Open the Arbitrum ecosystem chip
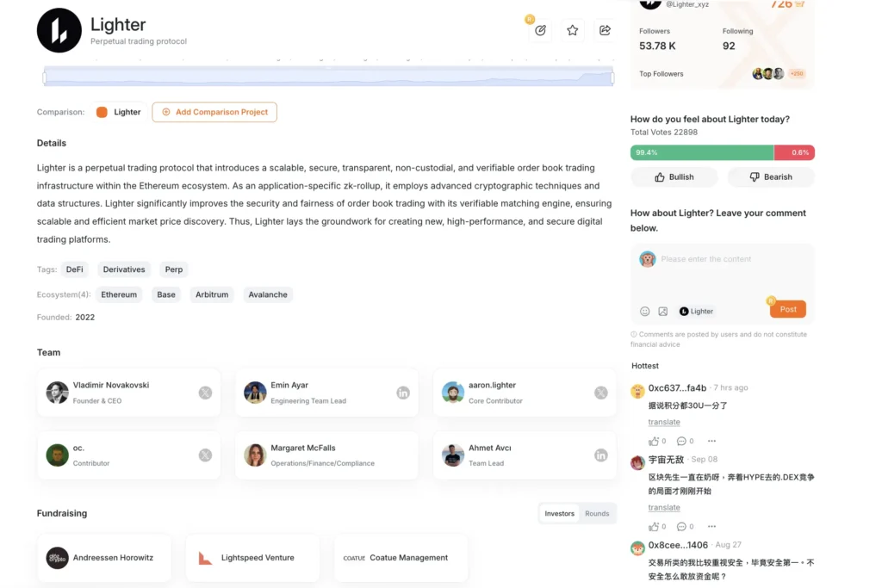Image resolution: width=882 pixels, height=588 pixels. coord(212,294)
